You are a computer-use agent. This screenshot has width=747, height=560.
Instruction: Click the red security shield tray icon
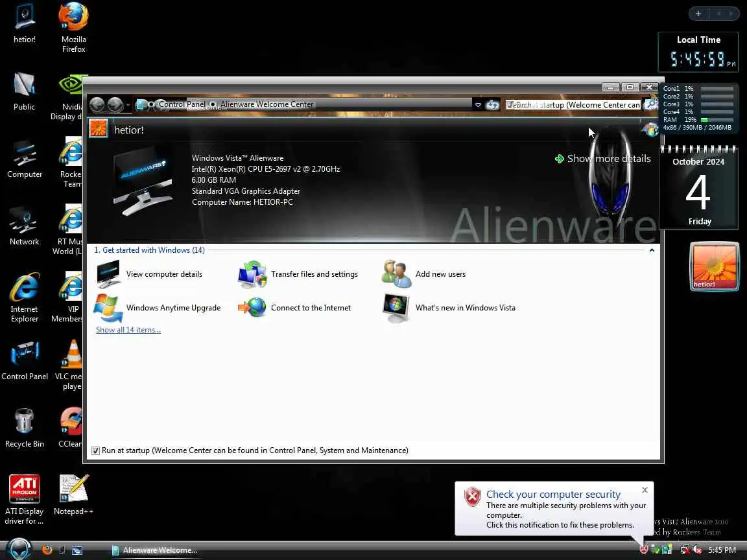644,550
